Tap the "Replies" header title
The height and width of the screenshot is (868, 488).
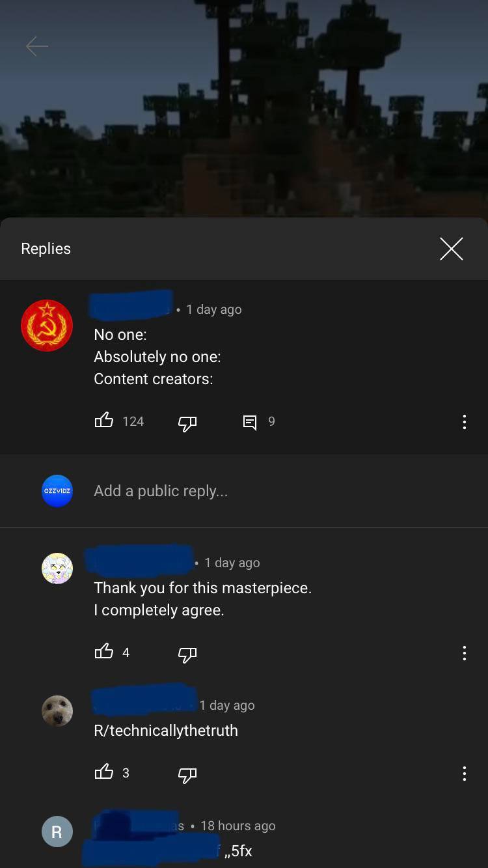click(x=46, y=249)
